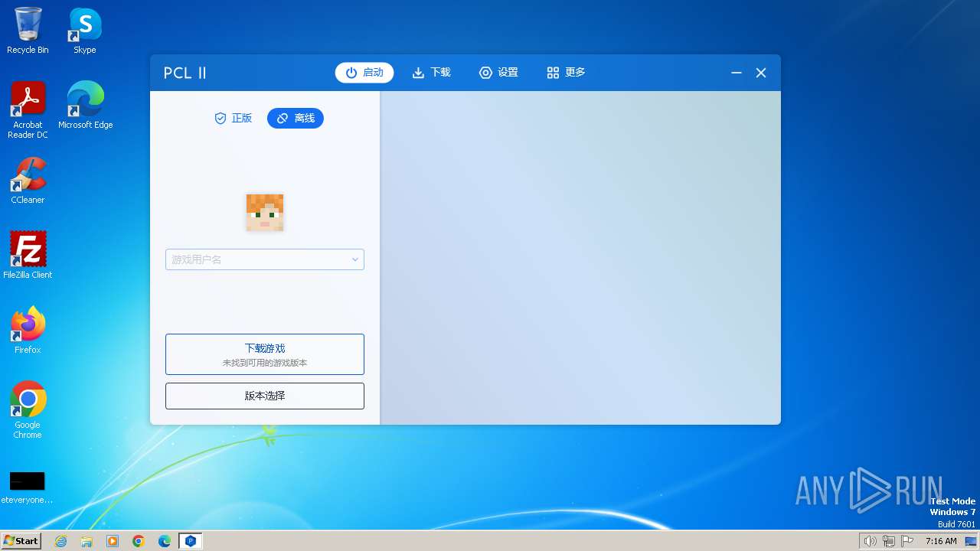
Task: Open Acrobat Reader DC shortcut
Action: [x=28, y=110]
